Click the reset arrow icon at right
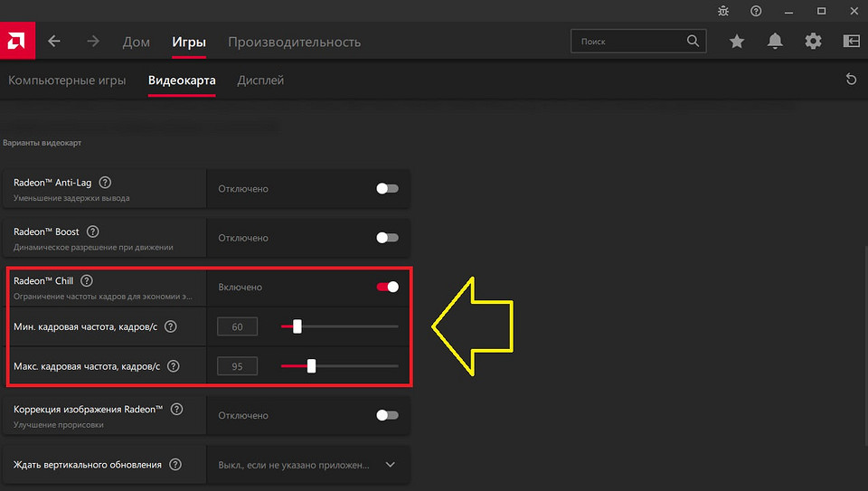The image size is (868, 491). [x=851, y=80]
